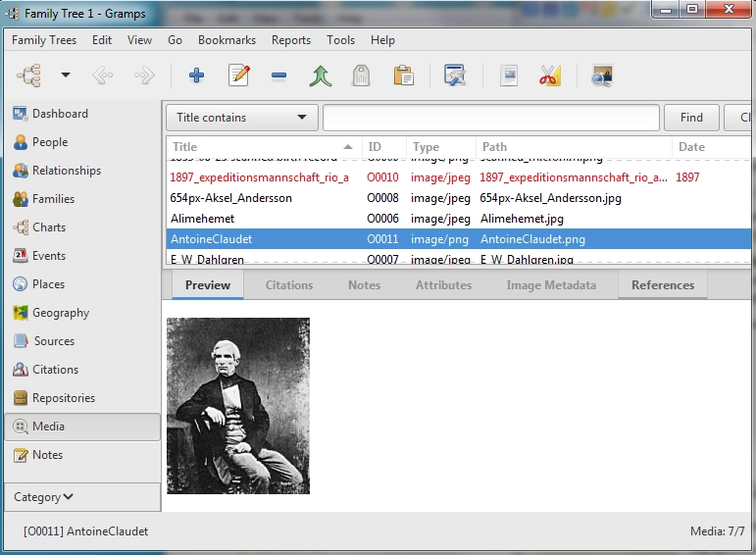This screenshot has width=756, height=555.
Task: Open the recent family trees dropdown arrow
Action: pyautogui.click(x=66, y=76)
